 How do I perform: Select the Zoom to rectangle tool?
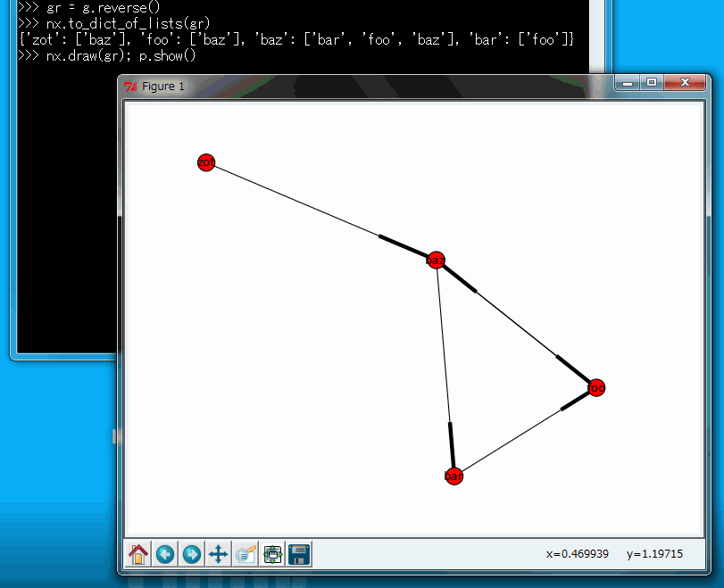tap(245, 554)
